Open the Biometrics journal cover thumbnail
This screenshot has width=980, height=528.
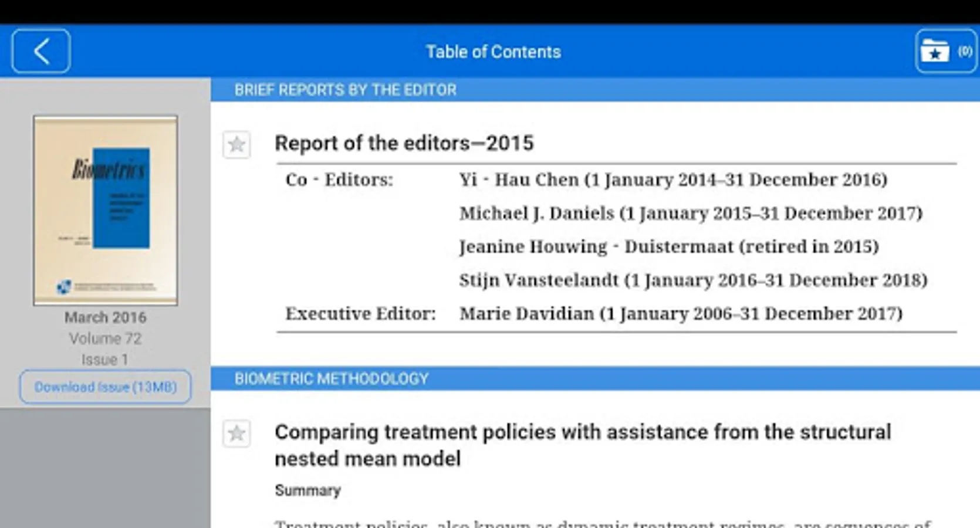coord(106,210)
